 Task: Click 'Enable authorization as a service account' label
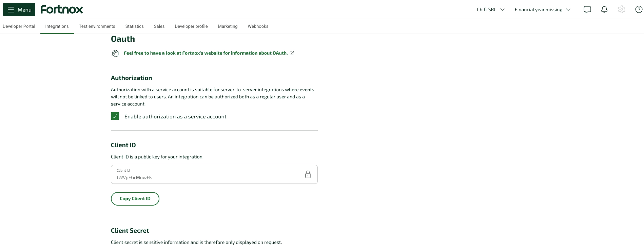click(175, 116)
